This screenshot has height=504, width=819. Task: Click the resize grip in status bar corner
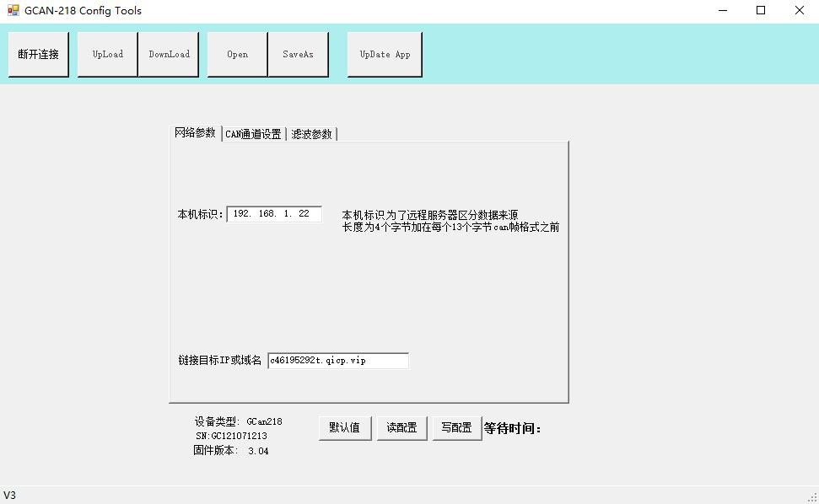click(x=812, y=497)
